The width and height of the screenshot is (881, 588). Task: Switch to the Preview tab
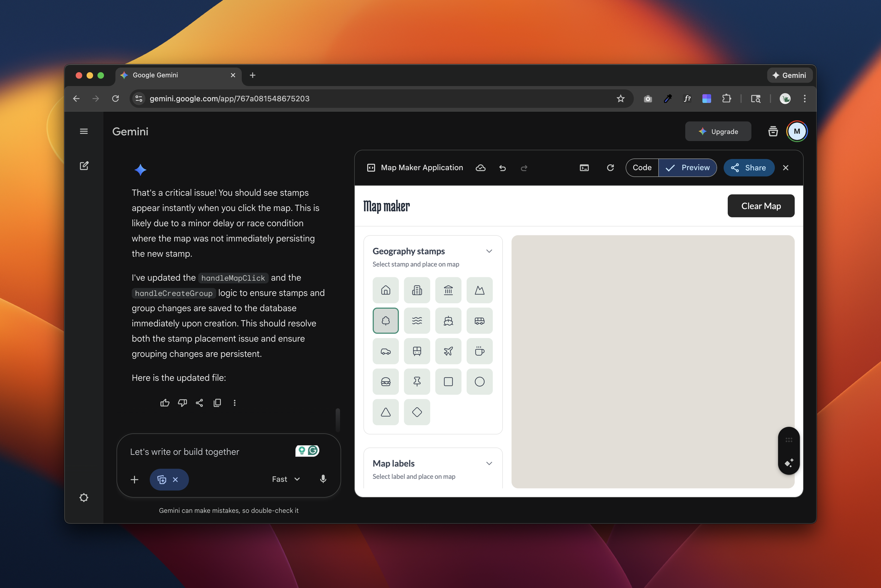tap(688, 168)
